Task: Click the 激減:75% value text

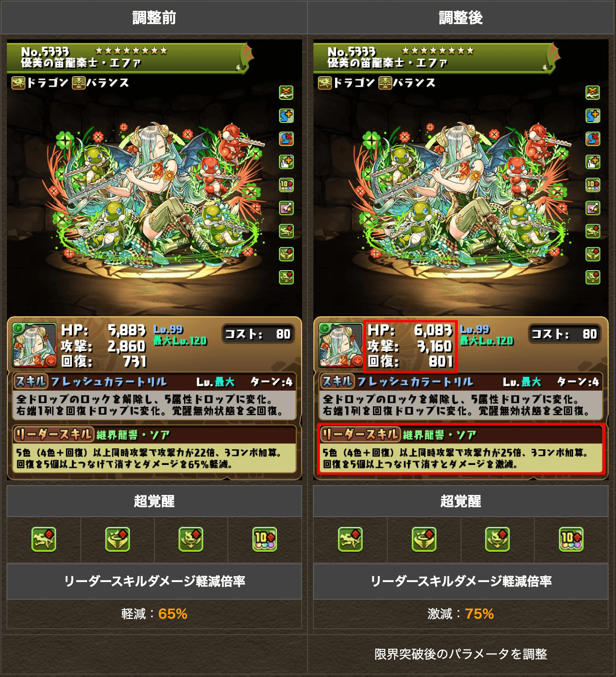Action: point(461,614)
